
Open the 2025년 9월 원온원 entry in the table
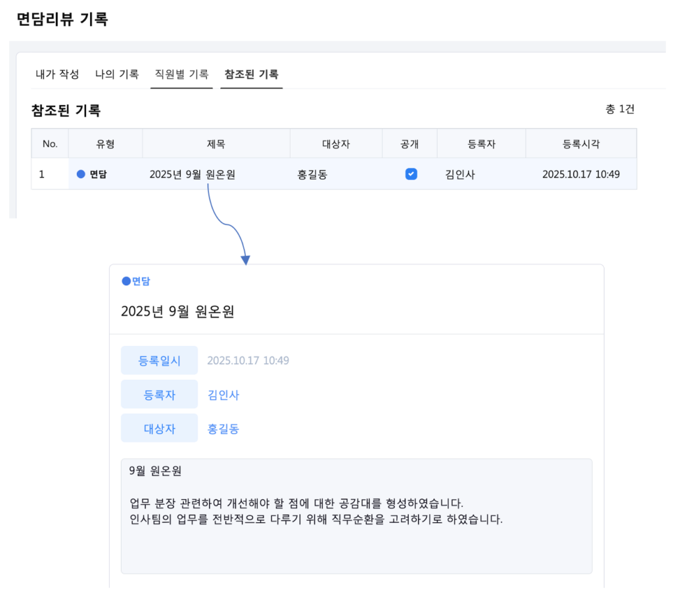193,174
